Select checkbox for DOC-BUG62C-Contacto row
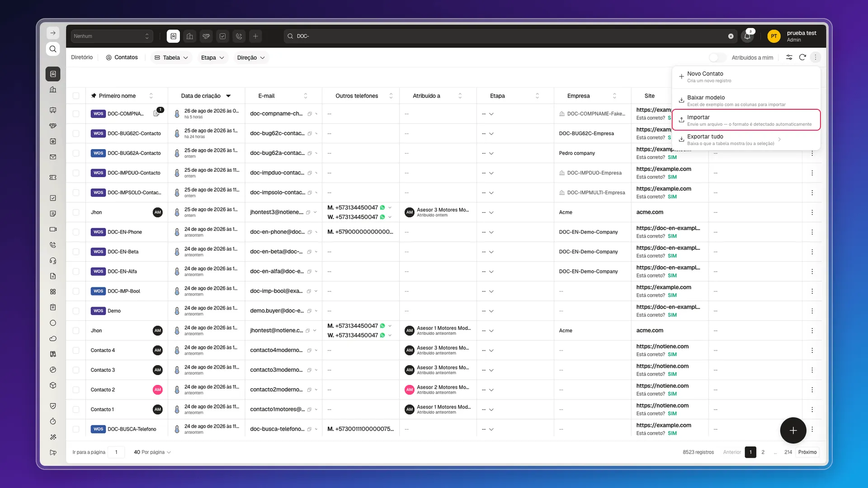 [x=76, y=133]
